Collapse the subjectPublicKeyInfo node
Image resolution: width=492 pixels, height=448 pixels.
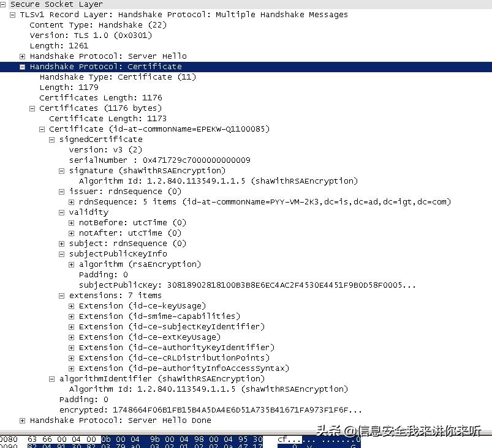pyautogui.click(x=61, y=254)
